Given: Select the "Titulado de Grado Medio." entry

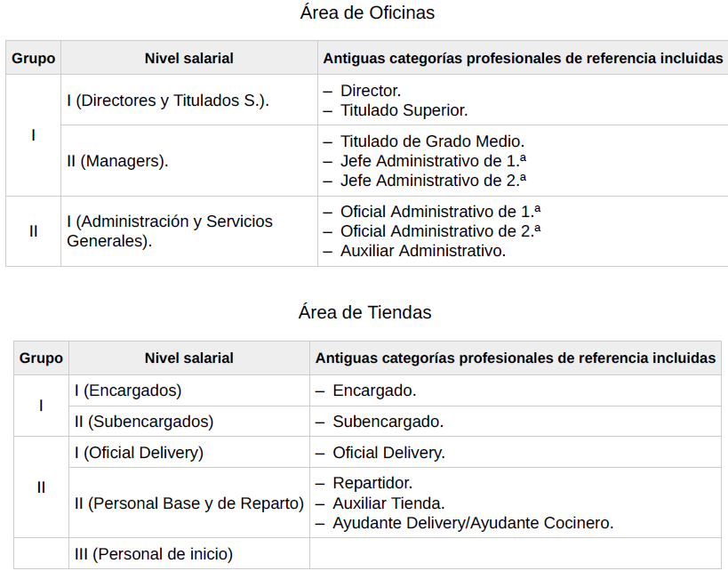Looking at the screenshot, I should click(x=432, y=141).
